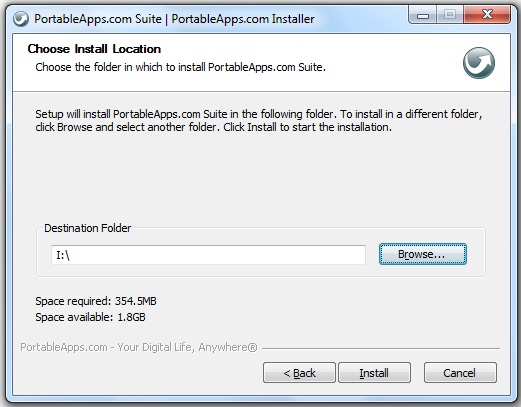Image resolution: width=521 pixels, height=407 pixels.
Task: Click the window title 'PortableApps.com Installer' text
Action: [x=243, y=19]
